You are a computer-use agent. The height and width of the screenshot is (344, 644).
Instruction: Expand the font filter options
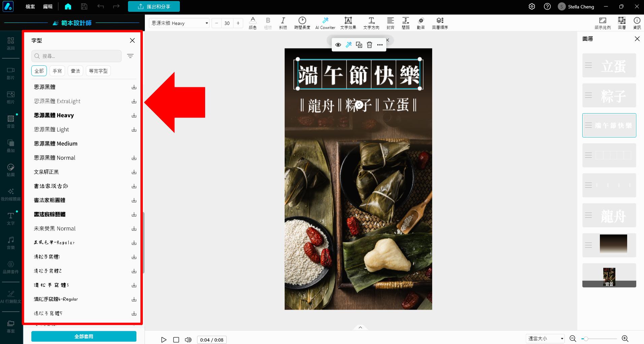click(x=130, y=56)
